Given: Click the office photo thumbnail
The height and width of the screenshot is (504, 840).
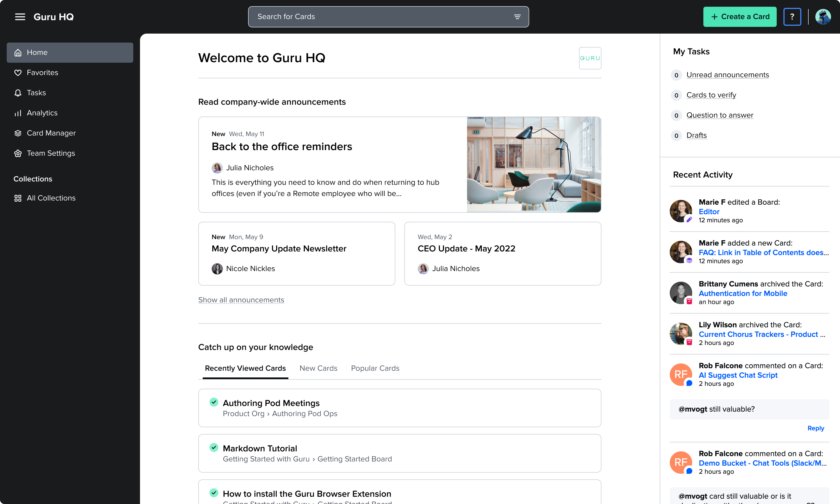Looking at the screenshot, I should tap(534, 165).
